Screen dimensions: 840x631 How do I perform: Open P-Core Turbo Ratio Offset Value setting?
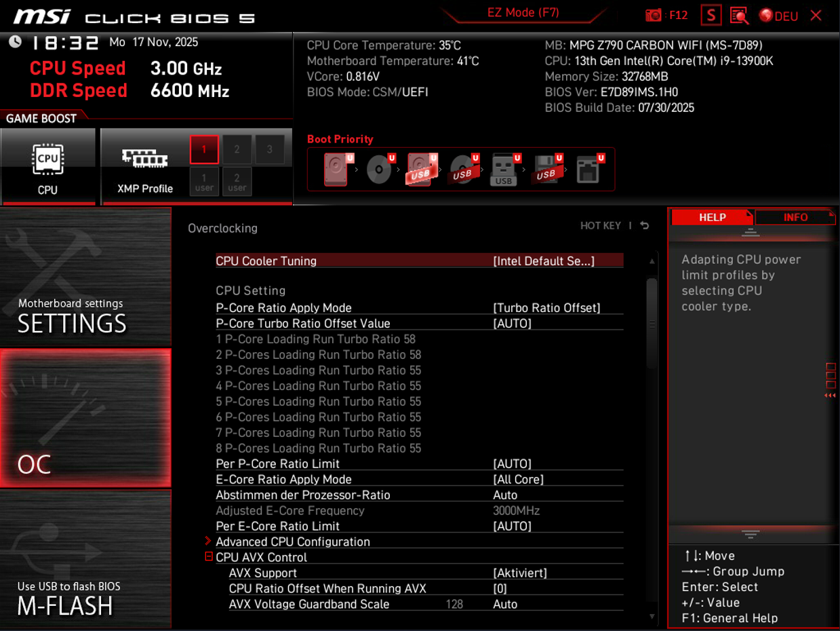512,324
